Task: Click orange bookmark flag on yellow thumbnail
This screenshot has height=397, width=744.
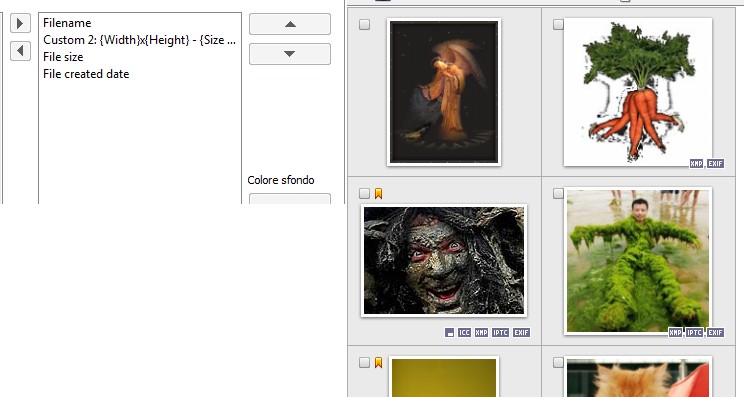Action: pyautogui.click(x=378, y=362)
